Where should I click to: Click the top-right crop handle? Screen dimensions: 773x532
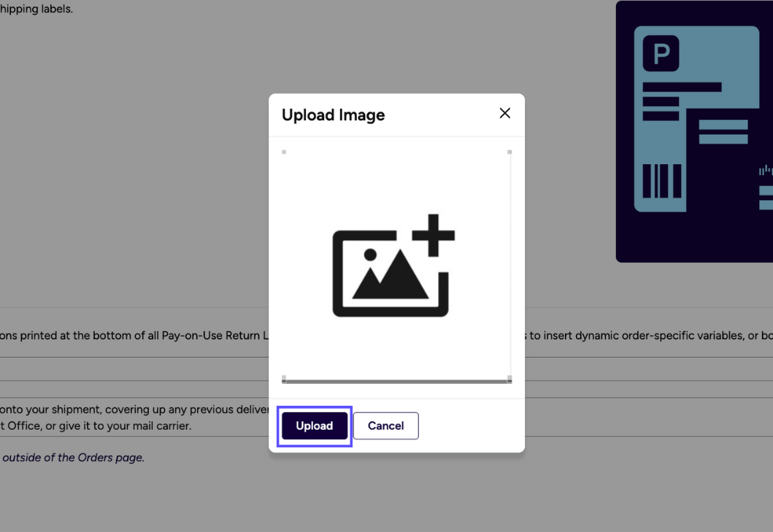509,152
